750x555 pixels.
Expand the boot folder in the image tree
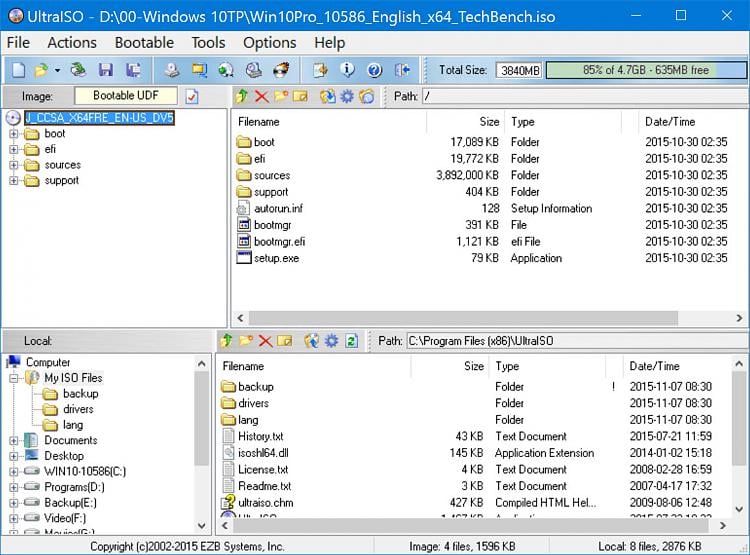pos(14,134)
